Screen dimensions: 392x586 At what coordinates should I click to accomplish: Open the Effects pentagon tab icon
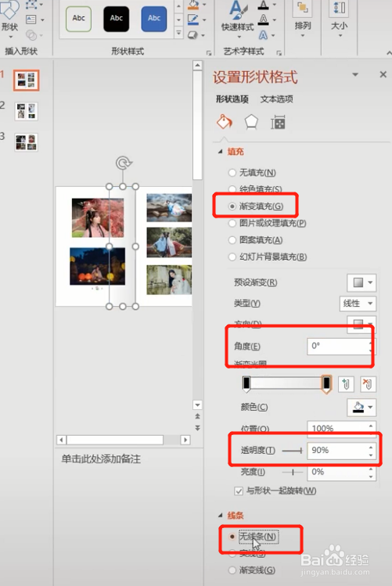point(251,122)
